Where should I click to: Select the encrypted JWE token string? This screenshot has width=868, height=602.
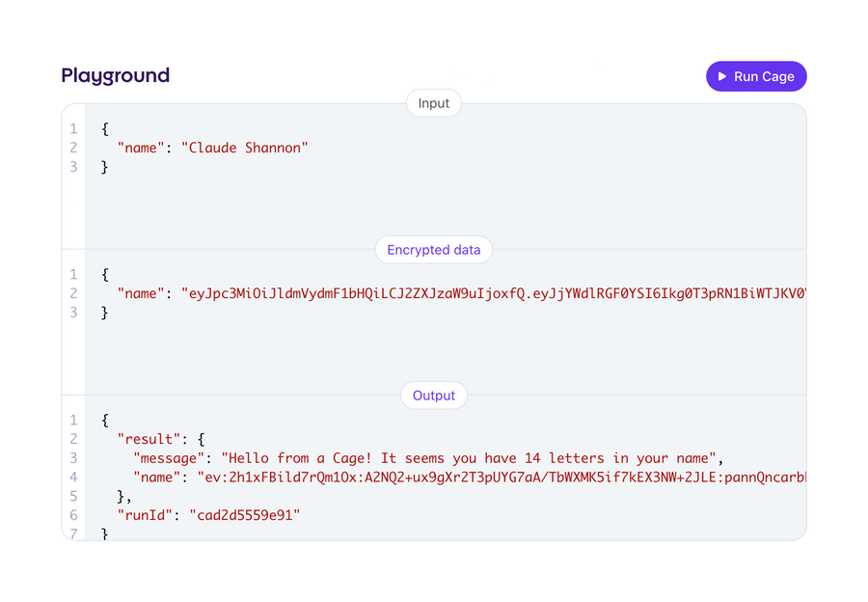(482, 293)
